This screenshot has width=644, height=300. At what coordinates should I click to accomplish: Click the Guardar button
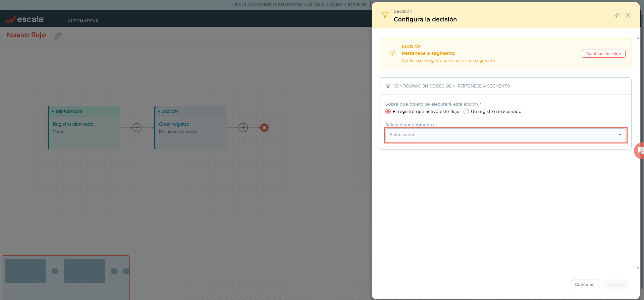click(x=615, y=285)
